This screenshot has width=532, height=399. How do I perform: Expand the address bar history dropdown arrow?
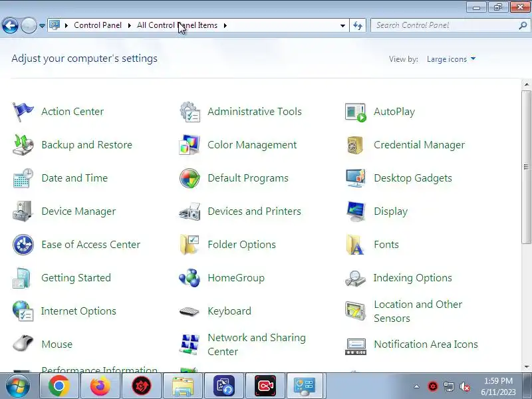342,25
